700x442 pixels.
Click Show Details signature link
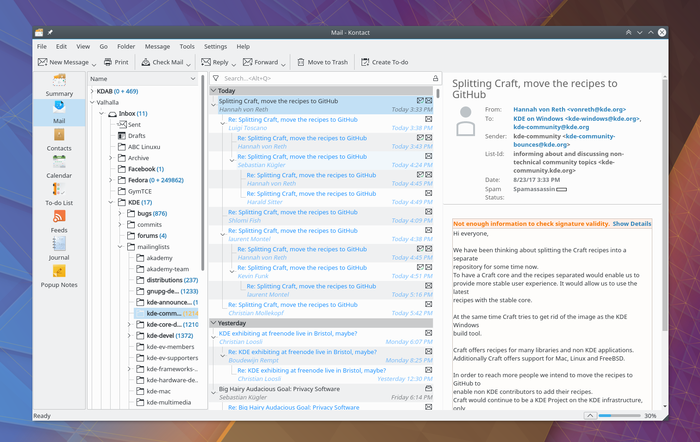pos(631,223)
